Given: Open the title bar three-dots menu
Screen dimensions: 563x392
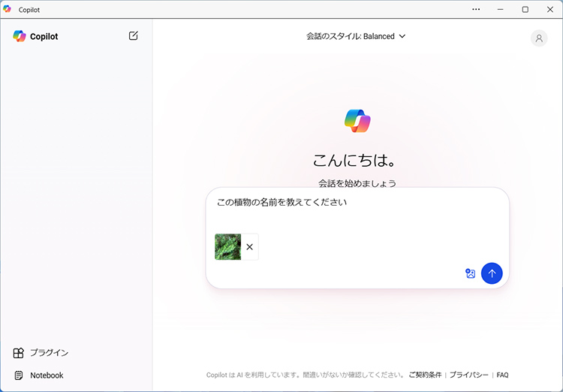Looking at the screenshot, I should click(476, 9).
